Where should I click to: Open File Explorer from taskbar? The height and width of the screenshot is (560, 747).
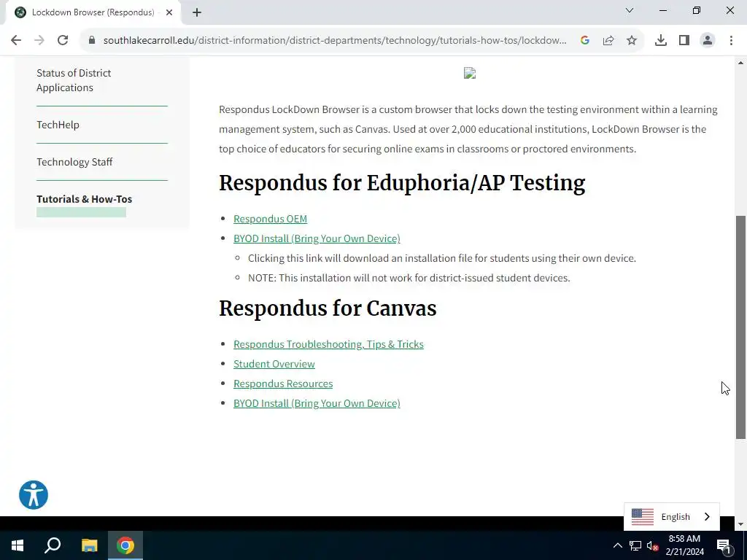89,545
